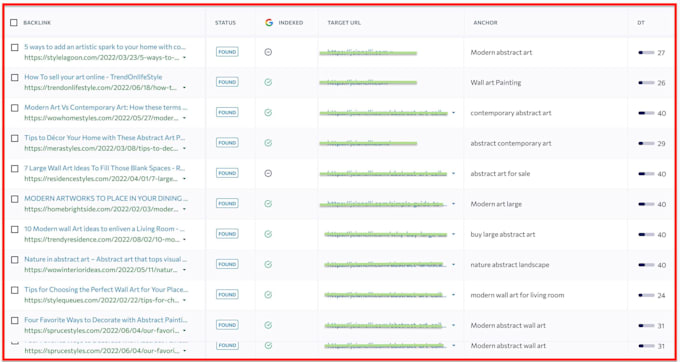
Task: Click the DT bar showing 26
Action: coord(646,83)
